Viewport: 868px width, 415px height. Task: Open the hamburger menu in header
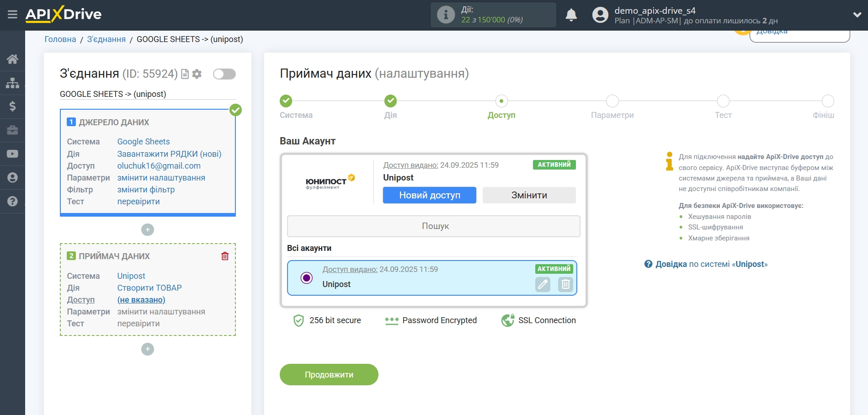[12, 15]
